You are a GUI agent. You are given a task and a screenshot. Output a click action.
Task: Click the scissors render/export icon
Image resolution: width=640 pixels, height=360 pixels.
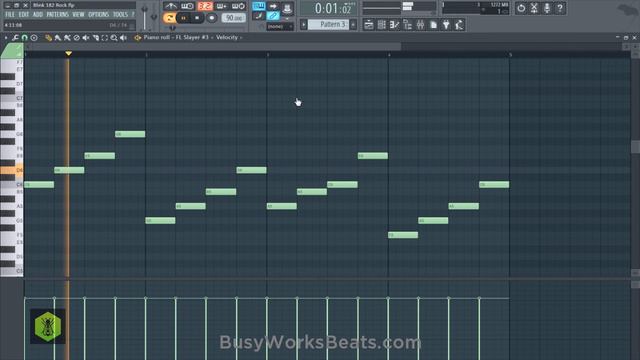pyautogui.click(x=534, y=8)
